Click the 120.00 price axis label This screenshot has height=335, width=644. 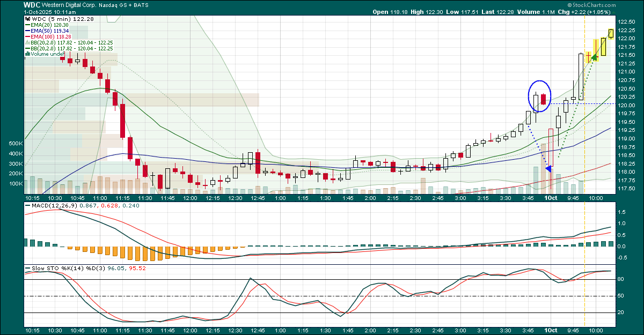(626, 105)
